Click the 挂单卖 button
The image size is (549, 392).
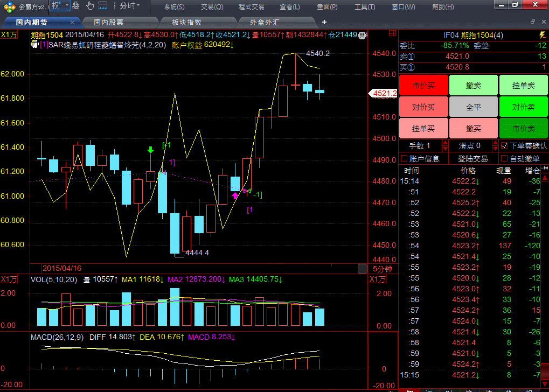pyautogui.click(x=524, y=85)
